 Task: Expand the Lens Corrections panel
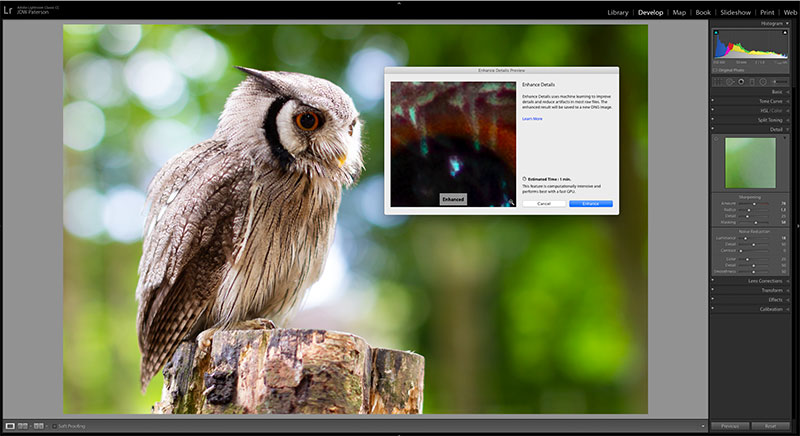click(788, 281)
